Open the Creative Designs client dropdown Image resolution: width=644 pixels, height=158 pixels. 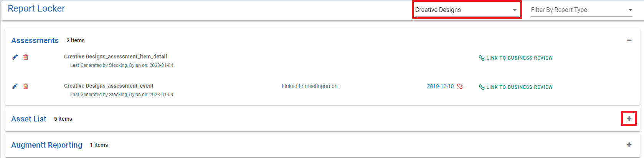tap(466, 10)
